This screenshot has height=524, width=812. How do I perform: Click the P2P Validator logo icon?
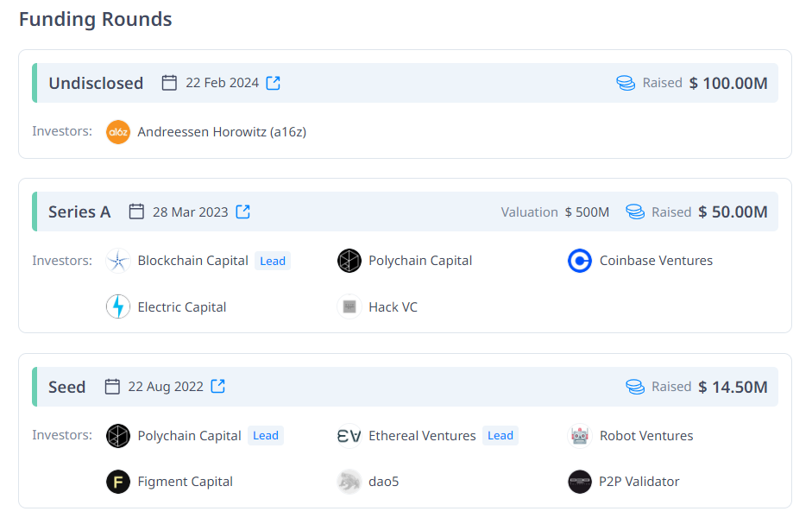pyautogui.click(x=580, y=482)
